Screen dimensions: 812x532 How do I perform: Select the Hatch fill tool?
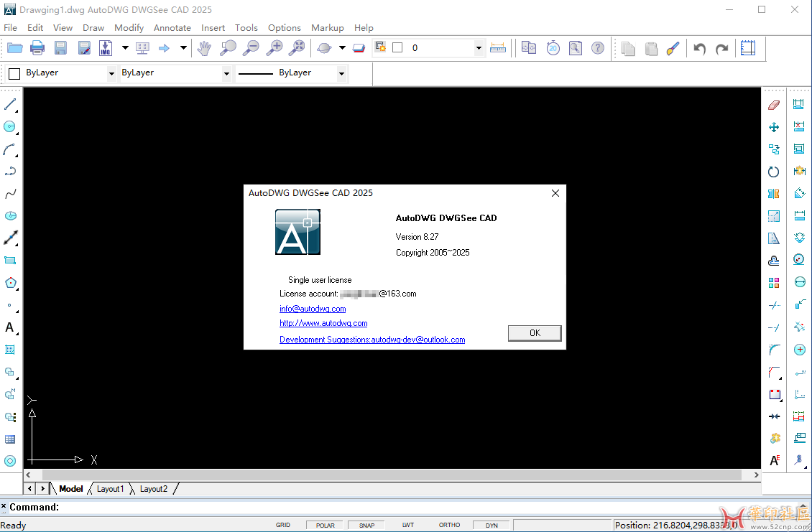(x=10, y=350)
